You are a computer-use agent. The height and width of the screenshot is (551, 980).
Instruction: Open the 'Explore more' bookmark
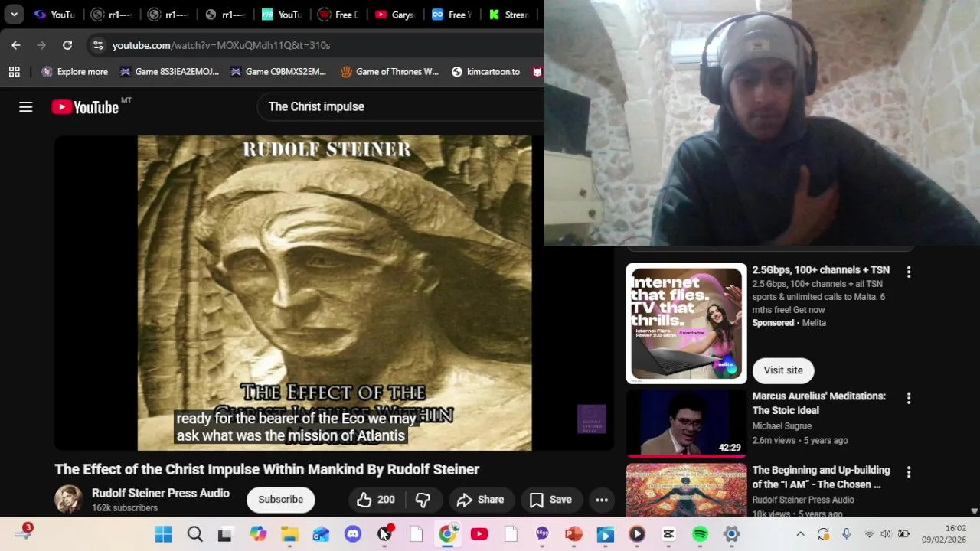point(74,71)
